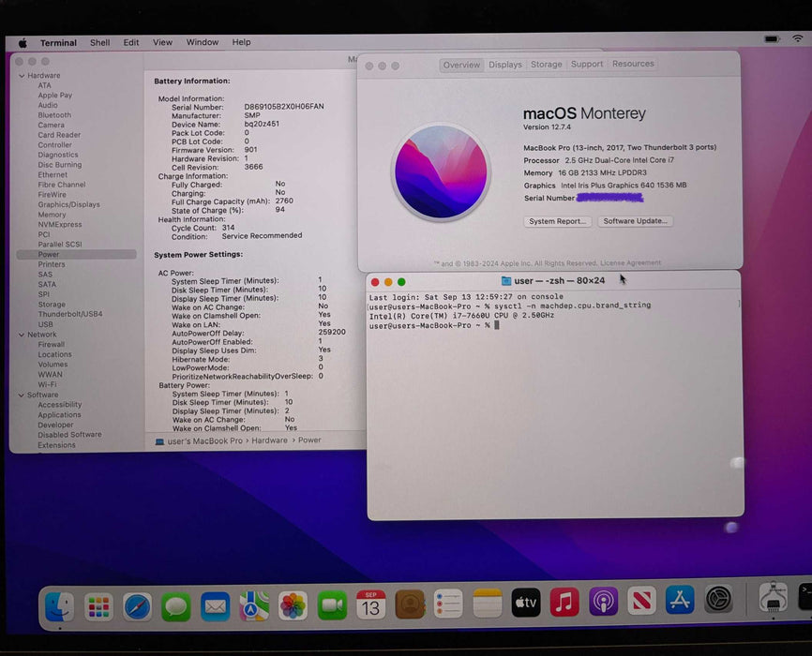Select Power in the sidebar
This screenshot has width=812, height=656.
tap(77, 254)
